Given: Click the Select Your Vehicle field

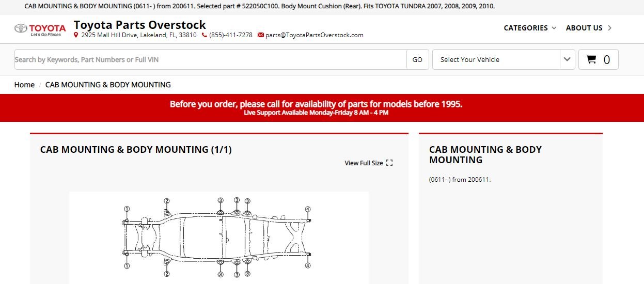Looking at the screenshot, I should point(496,59).
